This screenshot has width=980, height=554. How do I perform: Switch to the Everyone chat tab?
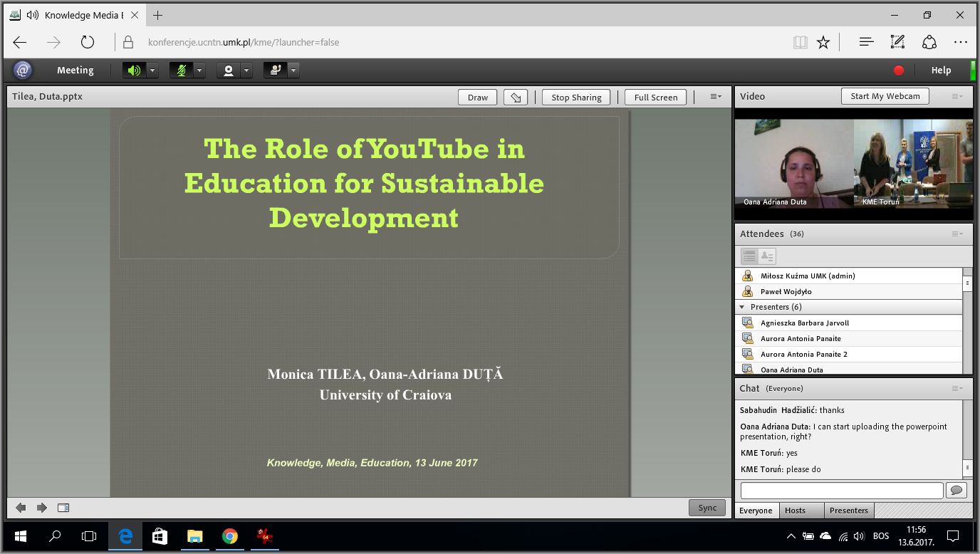[756, 511]
